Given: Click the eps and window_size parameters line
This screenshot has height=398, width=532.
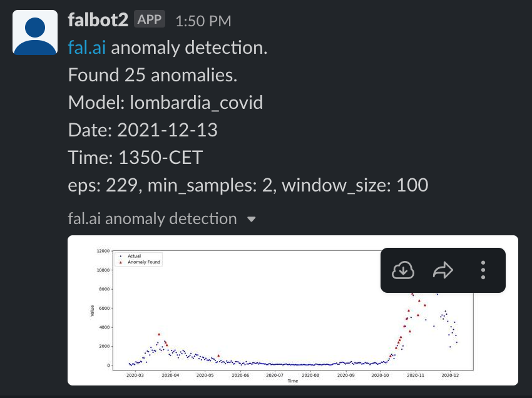Looking at the screenshot, I should pyautogui.click(x=248, y=185).
